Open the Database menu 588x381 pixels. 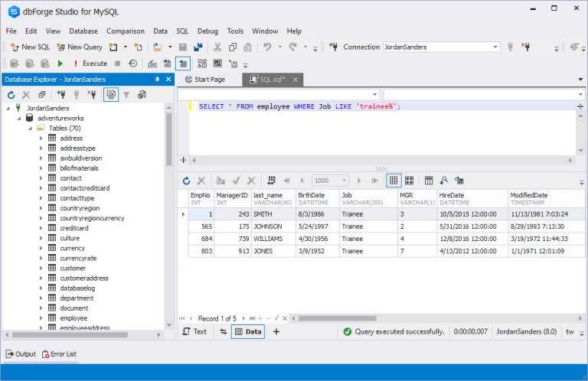tap(83, 31)
